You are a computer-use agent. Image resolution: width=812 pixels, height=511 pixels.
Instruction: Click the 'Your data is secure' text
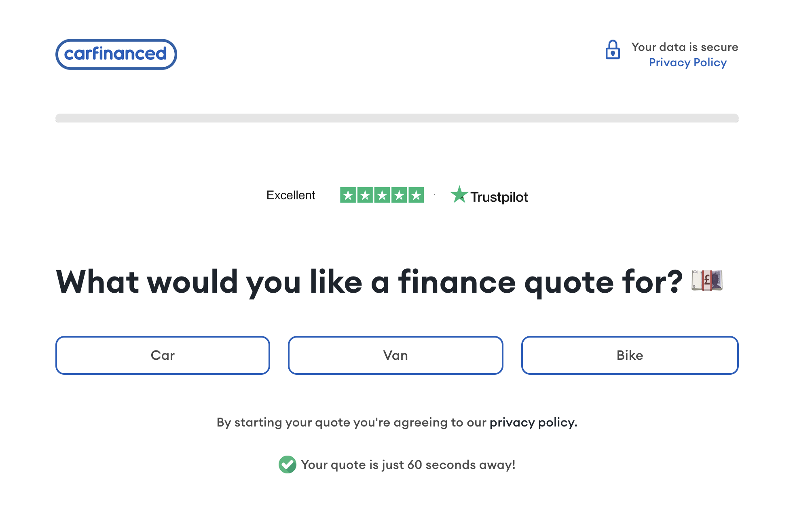point(685,47)
